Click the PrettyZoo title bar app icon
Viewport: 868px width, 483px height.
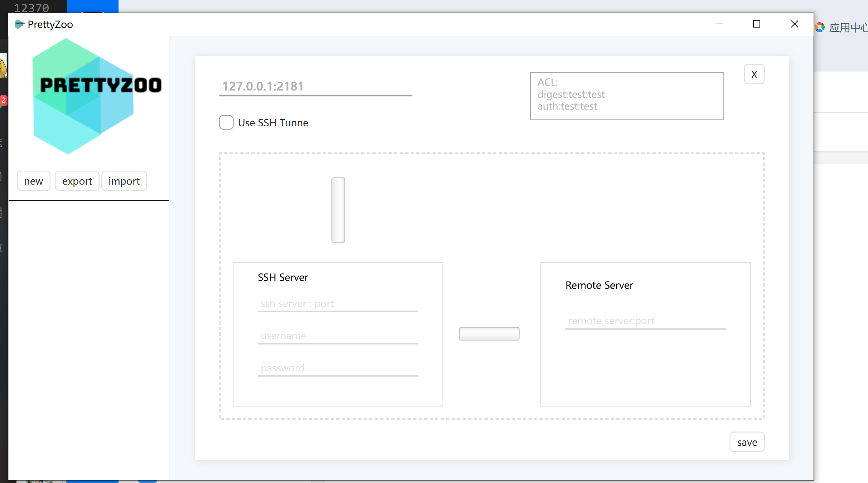19,24
